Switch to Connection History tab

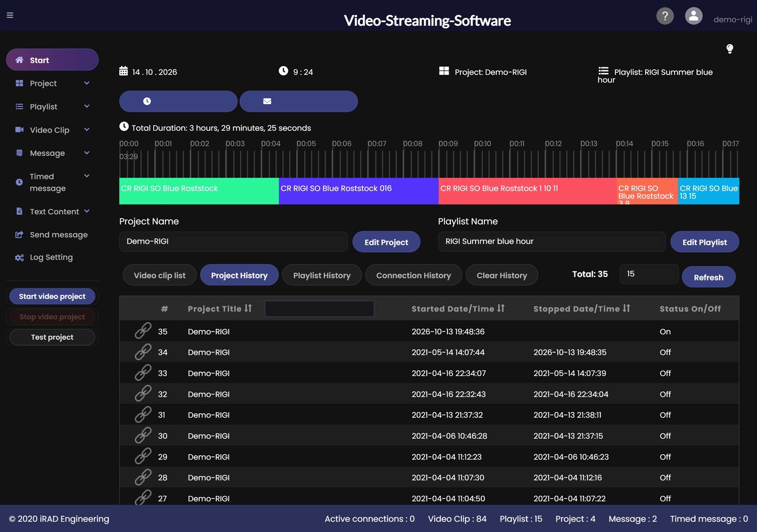414,275
